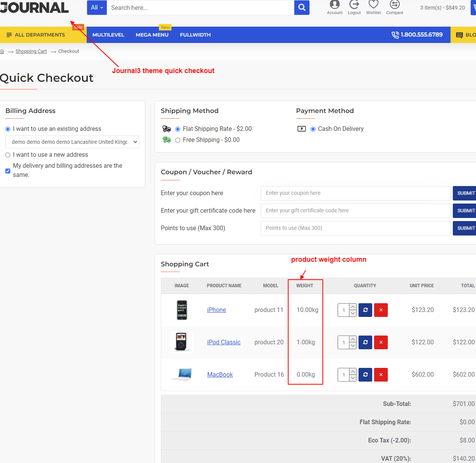
Task: Click the Weight column header
Action: [x=305, y=286]
